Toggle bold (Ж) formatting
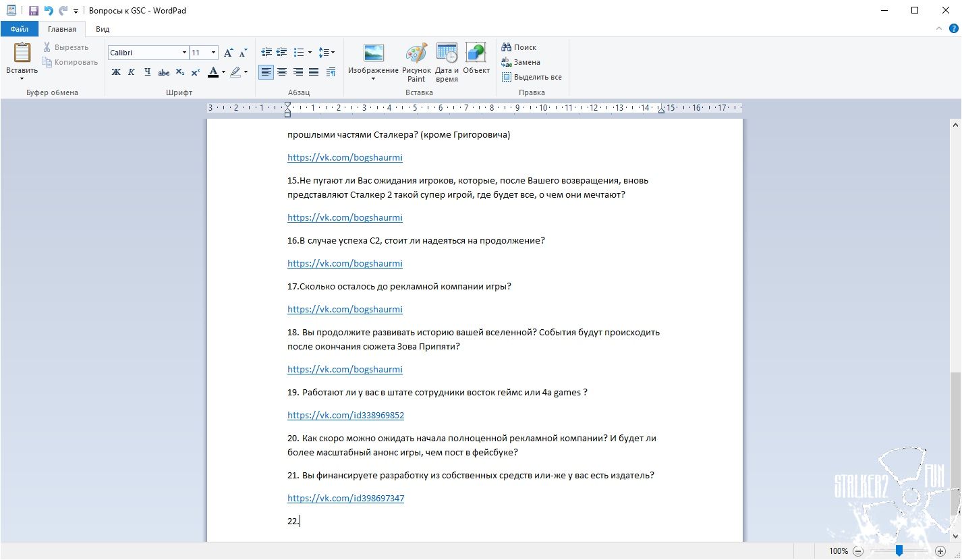This screenshot has width=962, height=560. (x=116, y=72)
